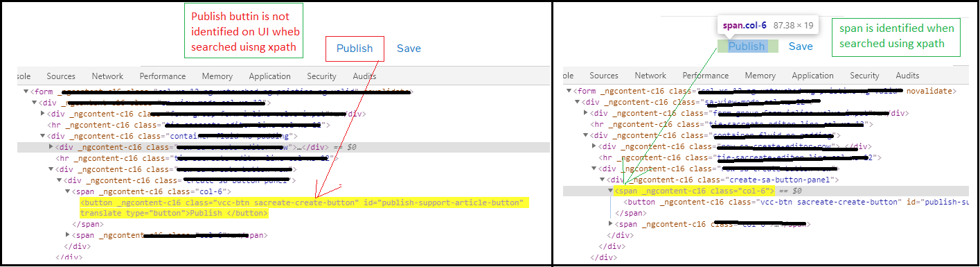Collapse selected span col-6 node in right tree
Image resolution: width=980 pixels, height=267 pixels.
[611, 191]
